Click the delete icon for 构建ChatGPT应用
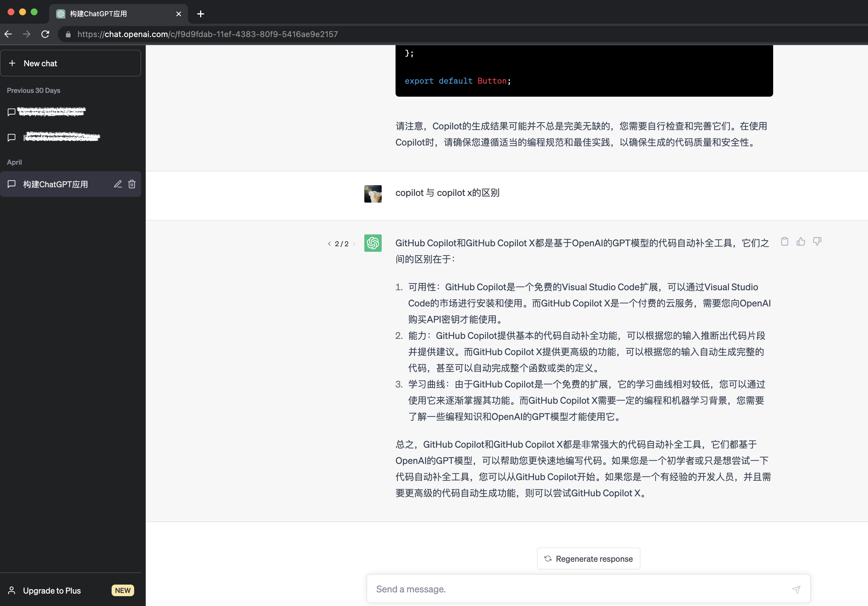The height and width of the screenshot is (606, 868). coord(131,184)
